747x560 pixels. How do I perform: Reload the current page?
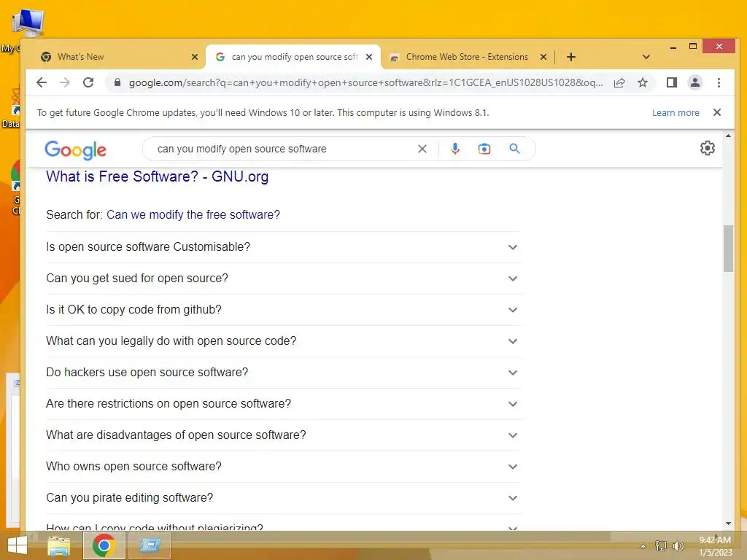pos(88,82)
